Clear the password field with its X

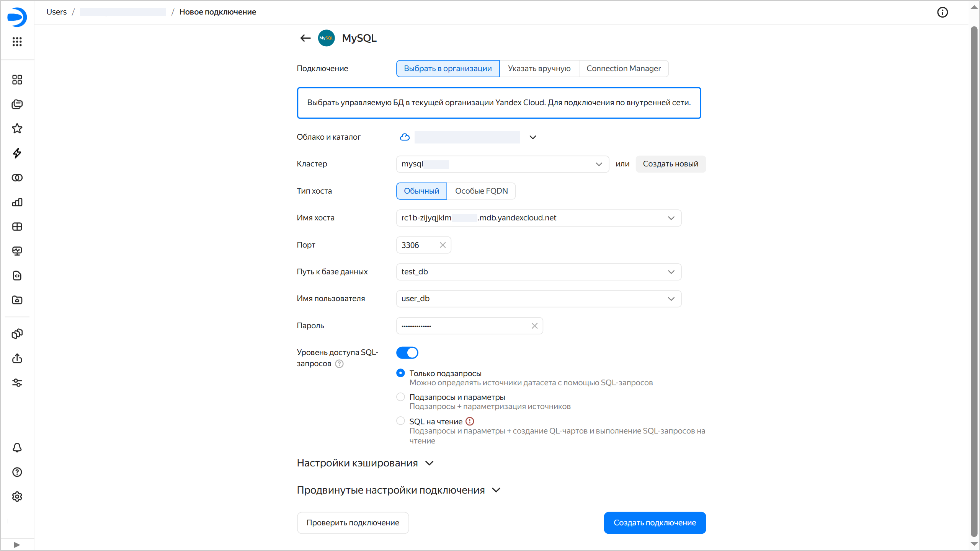(534, 326)
